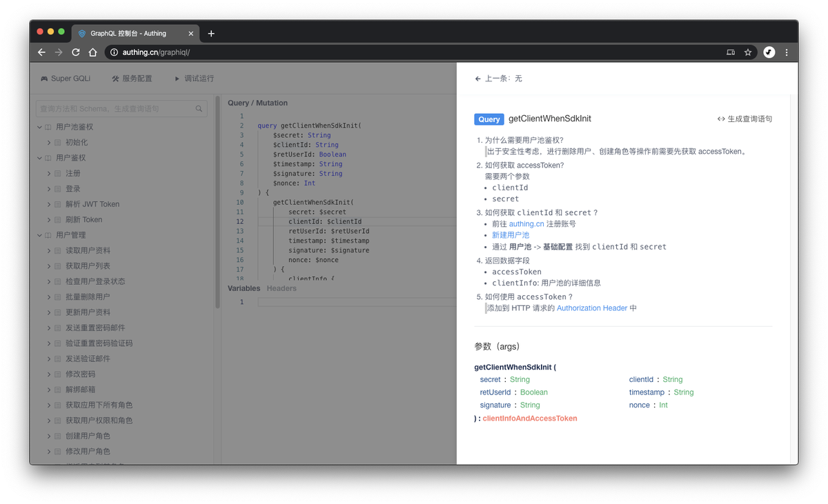This screenshot has width=828, height=504.
Task: Open Chrome three-dot menu
Action: [787, 52]
